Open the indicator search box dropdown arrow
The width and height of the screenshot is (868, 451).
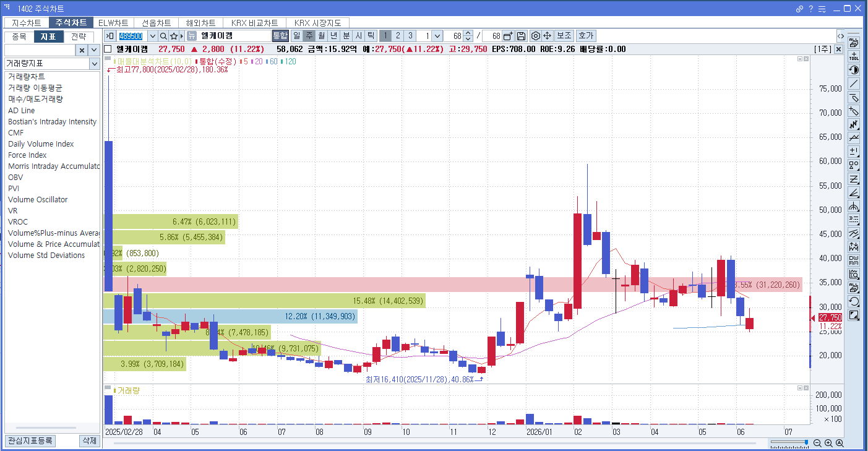[x=94, y=50]
